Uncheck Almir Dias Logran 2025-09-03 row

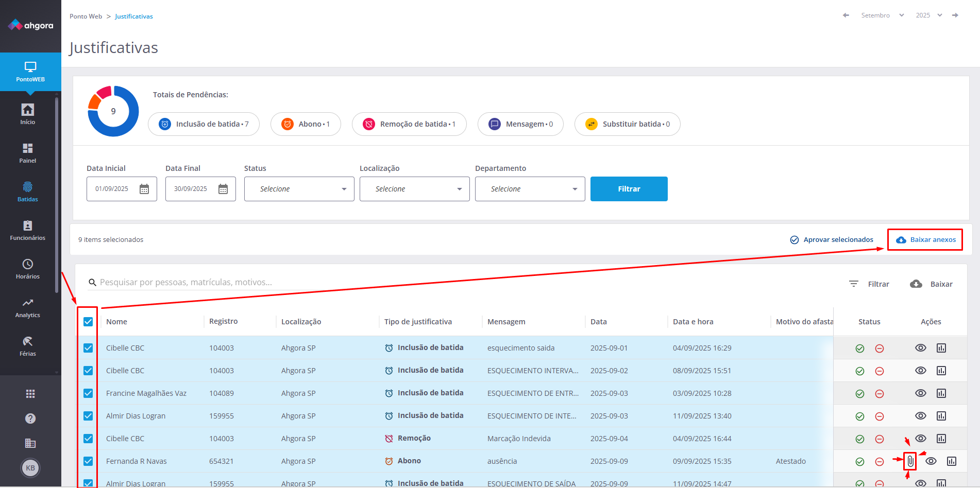click(x=88, y=416)
